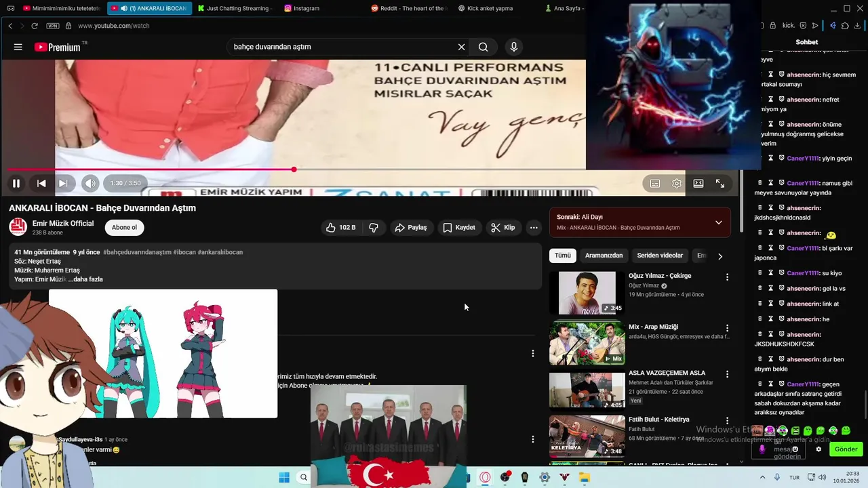Open browser extensions puzzle icon
The image size is (868, 488).
point(845,26)
